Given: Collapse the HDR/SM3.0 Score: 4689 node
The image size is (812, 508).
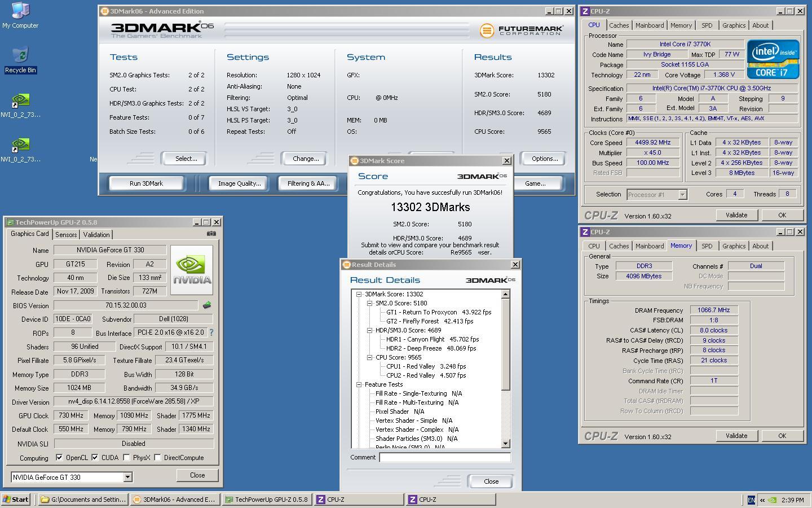Looking at the screenshot, I should tap(369, 330).
